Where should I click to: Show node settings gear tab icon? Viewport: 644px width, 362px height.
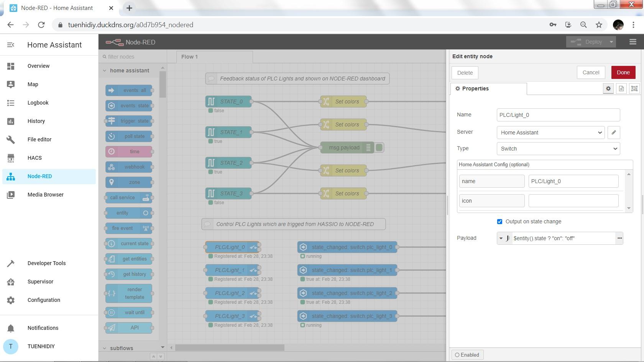(608, 88)
